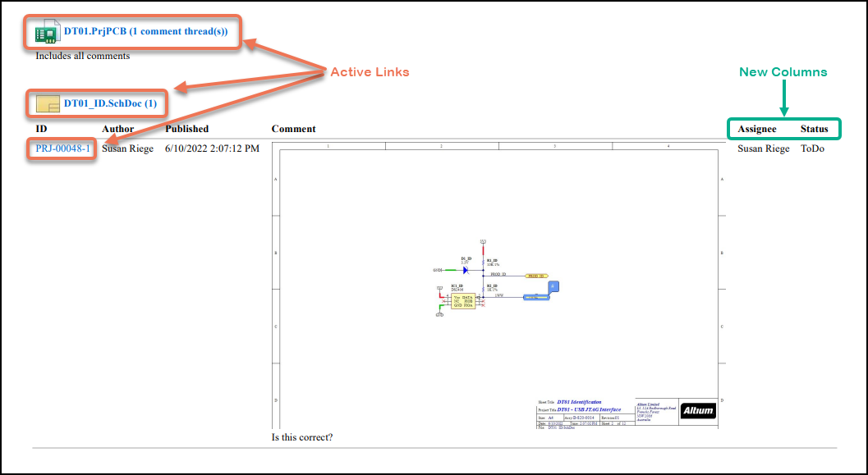Screen dimensions: 868x475
Task: Click the blue comment marker in schematic
Action: tap(553, 285)
